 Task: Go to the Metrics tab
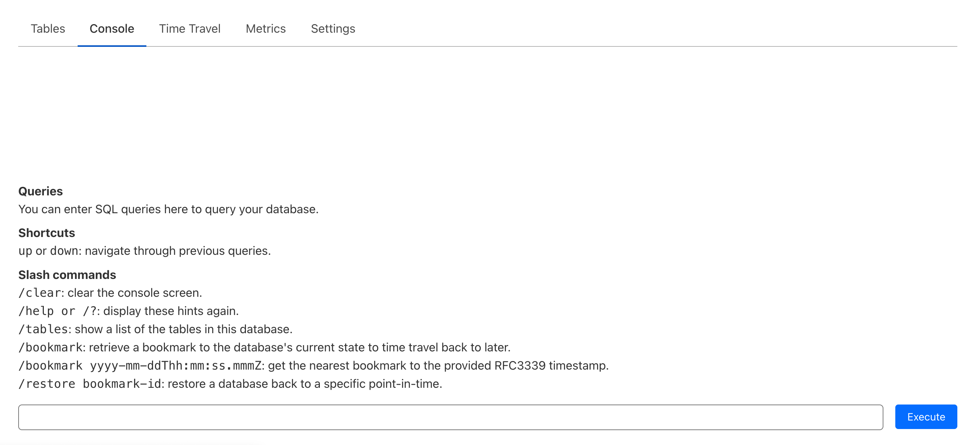(266, 29)
